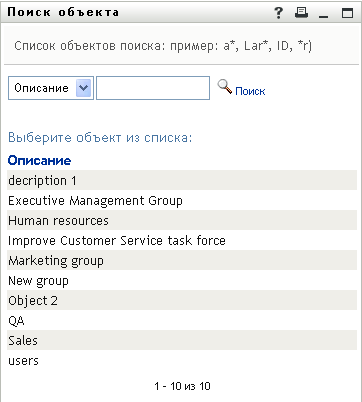Select the Object 2 row

tap(182, 300)
